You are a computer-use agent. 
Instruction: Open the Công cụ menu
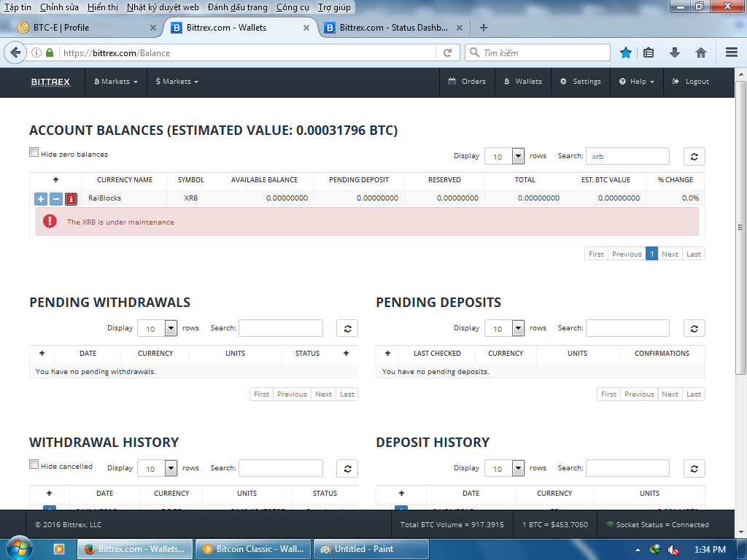click(x=293, y=7)
